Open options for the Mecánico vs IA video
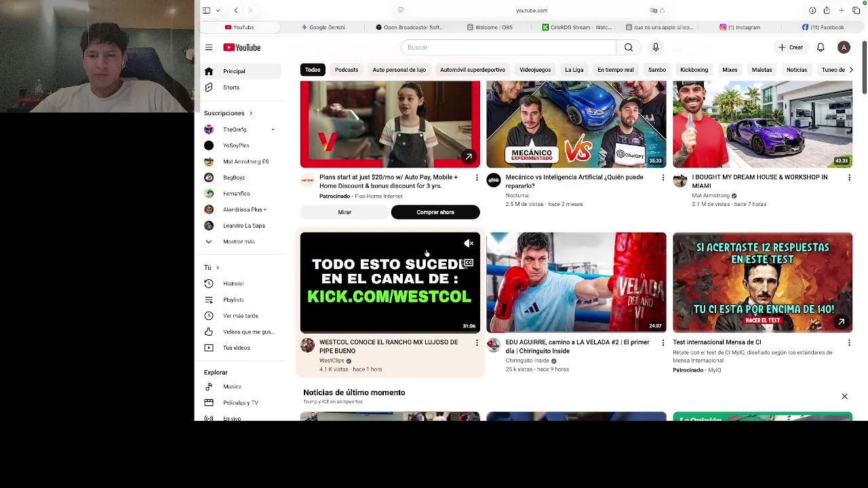Screen dimensions: 868x488 pos(663,178)
